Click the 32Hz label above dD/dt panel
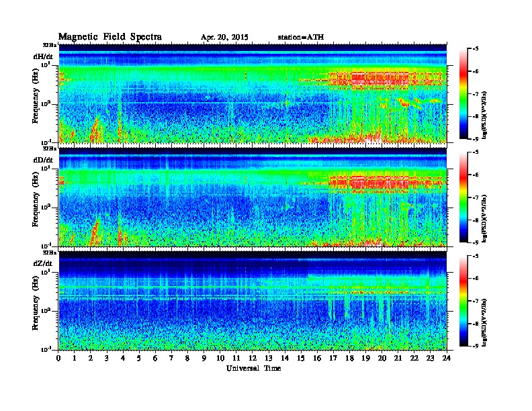The image size is (532, 411). [x=49, y=148]
